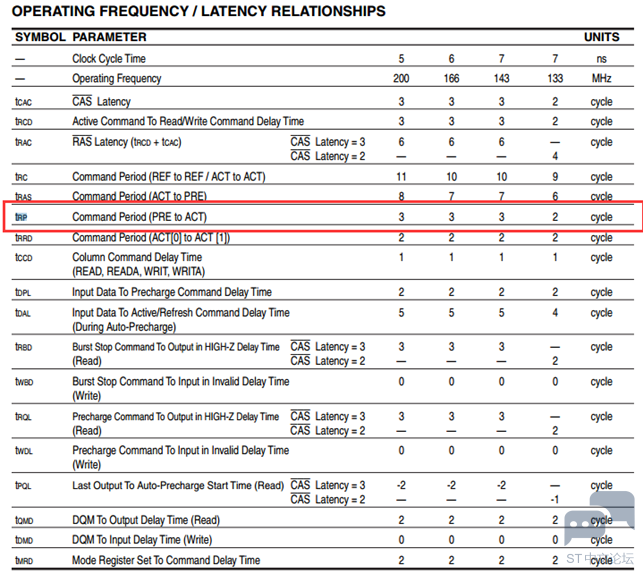Click the tRC value 11
This screenshot has height=574, width=643.
[x=401, y=177]
